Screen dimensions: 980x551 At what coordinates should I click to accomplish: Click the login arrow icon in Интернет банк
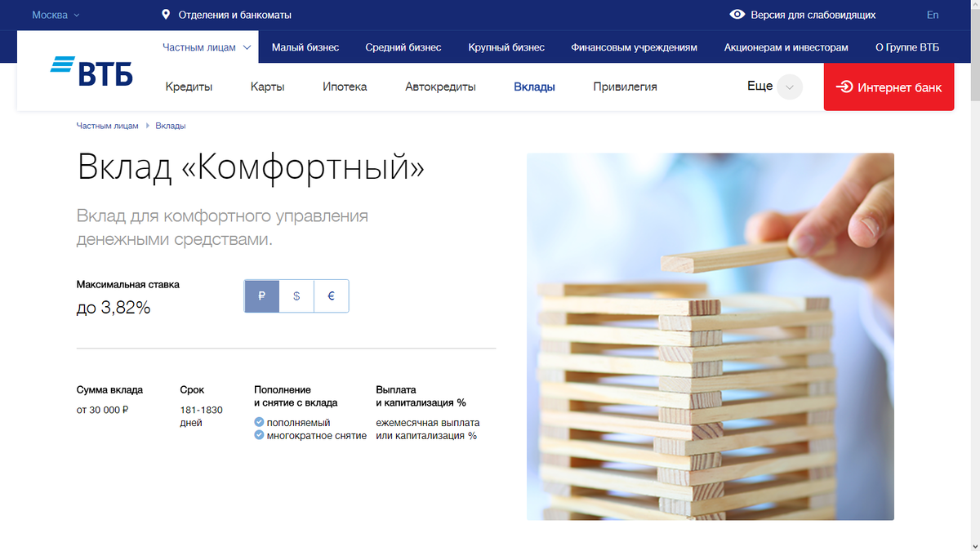844,87
